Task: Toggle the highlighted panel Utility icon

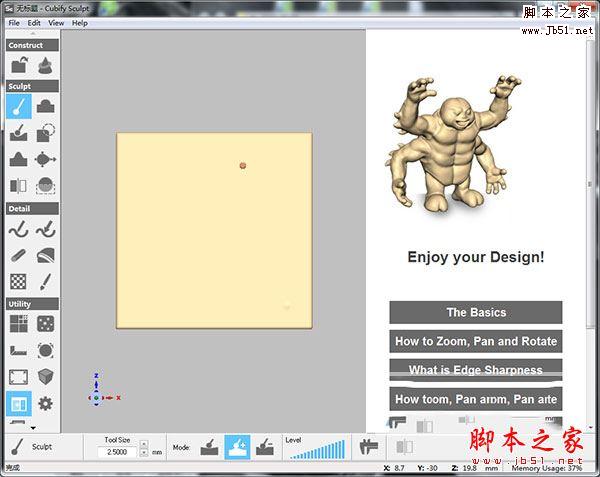Action: pyautogui.click(x=19, y=404)
